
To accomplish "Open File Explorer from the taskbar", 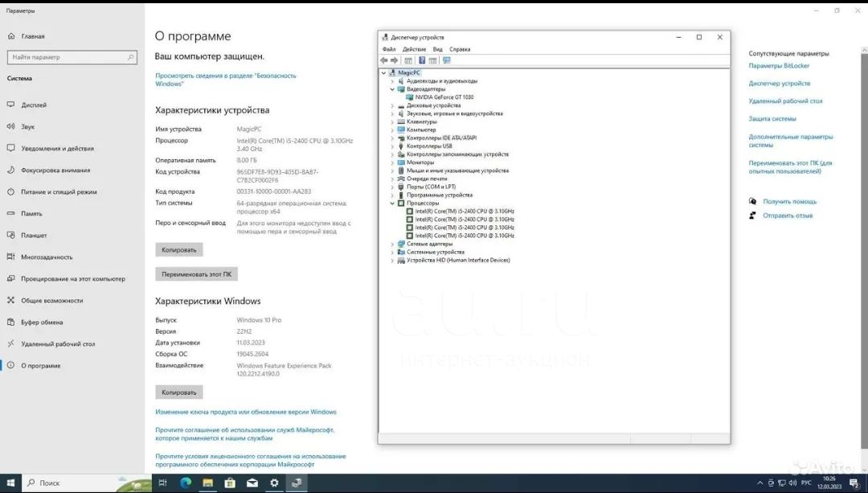I will (207, 483).
